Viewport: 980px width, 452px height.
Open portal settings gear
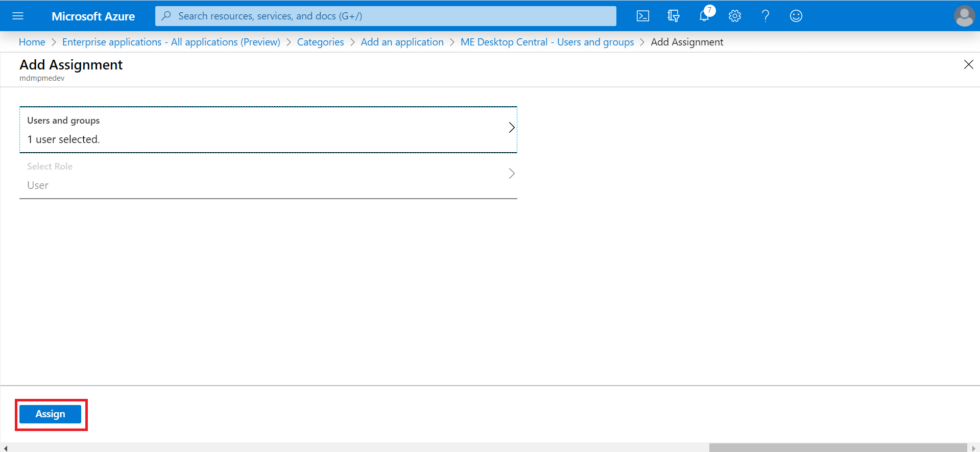[x=735, y=16]
